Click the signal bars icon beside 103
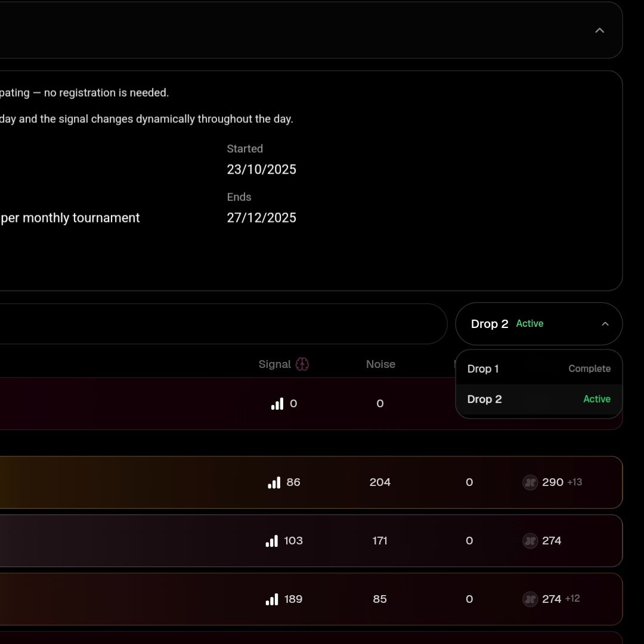Image resolution: width=644 pixels, height=644 pixels. (271, 541)
